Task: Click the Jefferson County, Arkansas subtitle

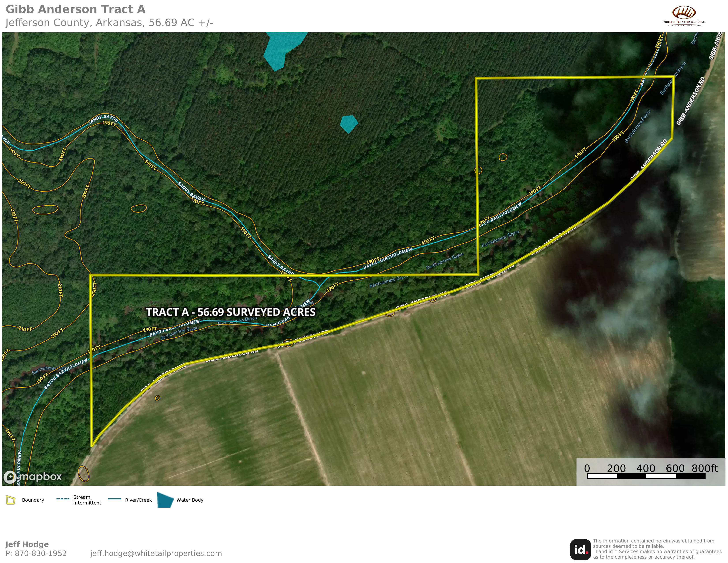Action: [x=109, y=23]
